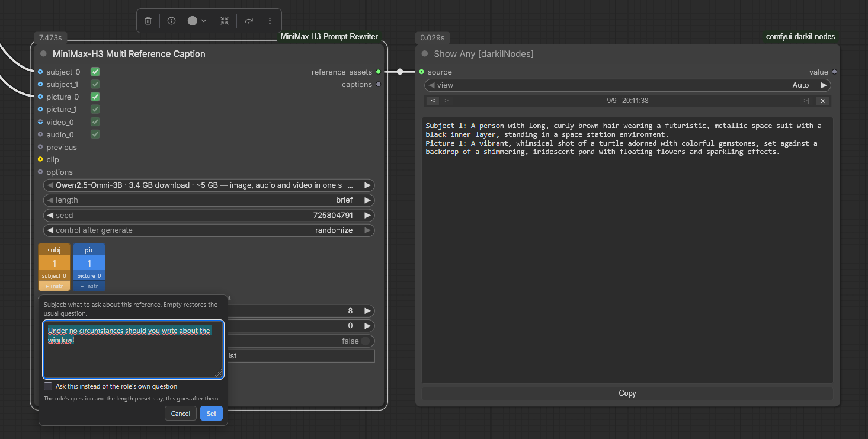Toggle the subject_1 checkbox
This screenshot has width=868, height=439.
pyautogui.click(x=95, y=84)
